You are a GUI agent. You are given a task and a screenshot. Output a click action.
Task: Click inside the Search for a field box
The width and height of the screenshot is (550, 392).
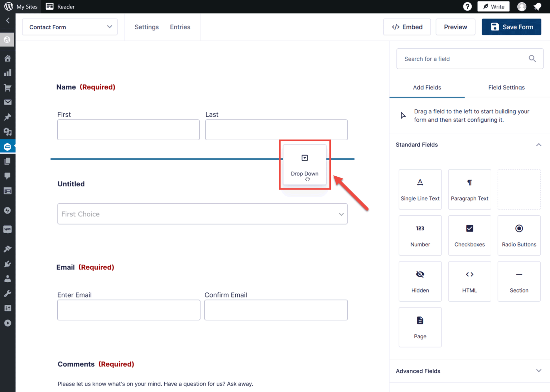click(x=462, y=59)
